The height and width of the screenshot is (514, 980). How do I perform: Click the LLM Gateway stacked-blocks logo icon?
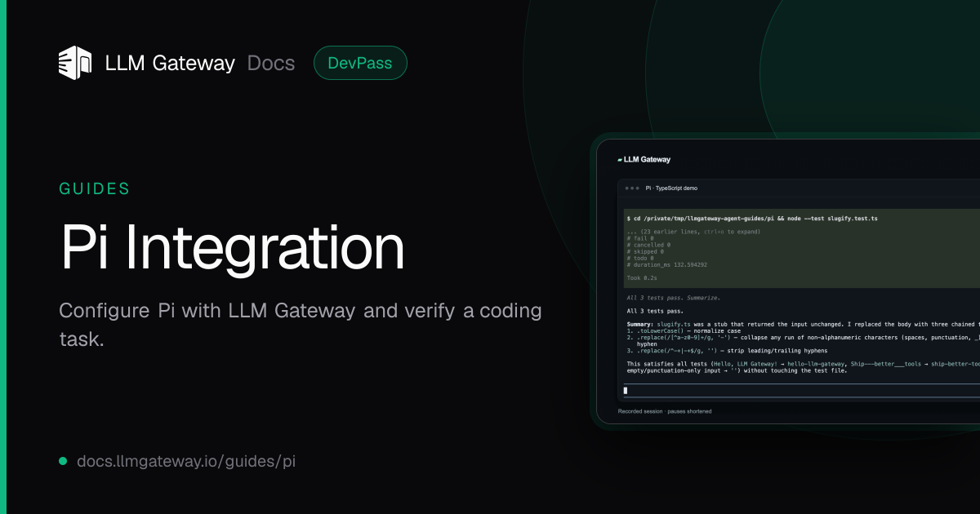(75, 63)
